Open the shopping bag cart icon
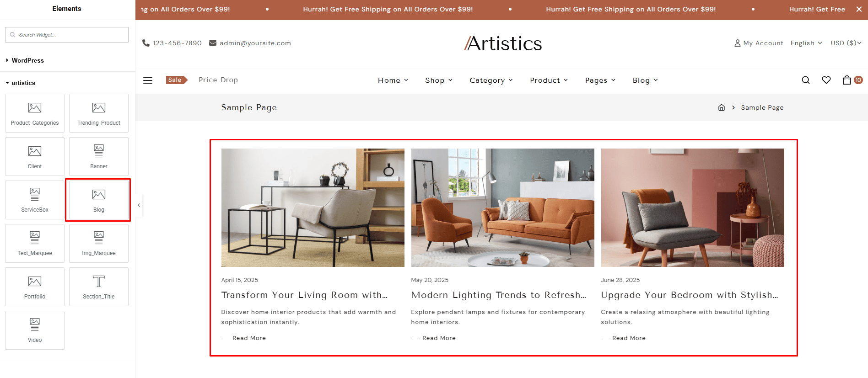 (847, 80)
